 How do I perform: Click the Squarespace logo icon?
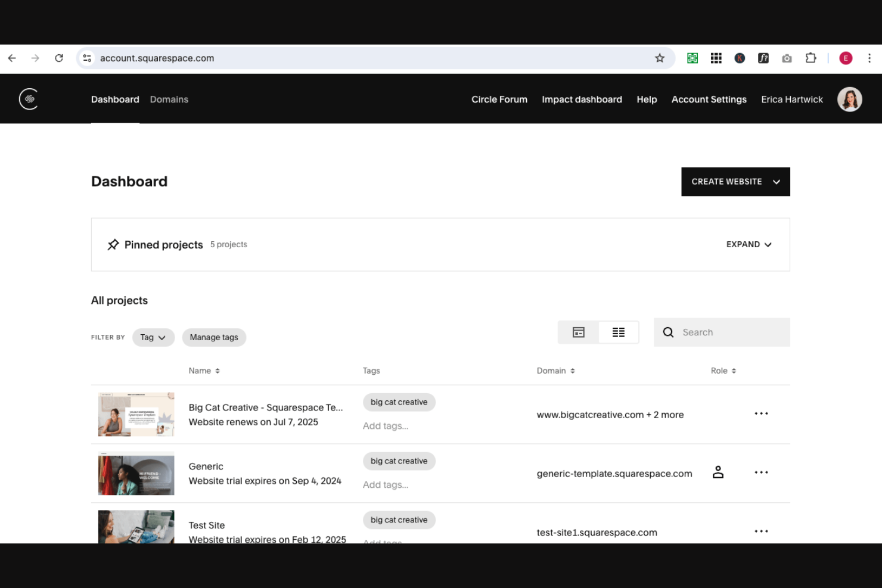28,99
